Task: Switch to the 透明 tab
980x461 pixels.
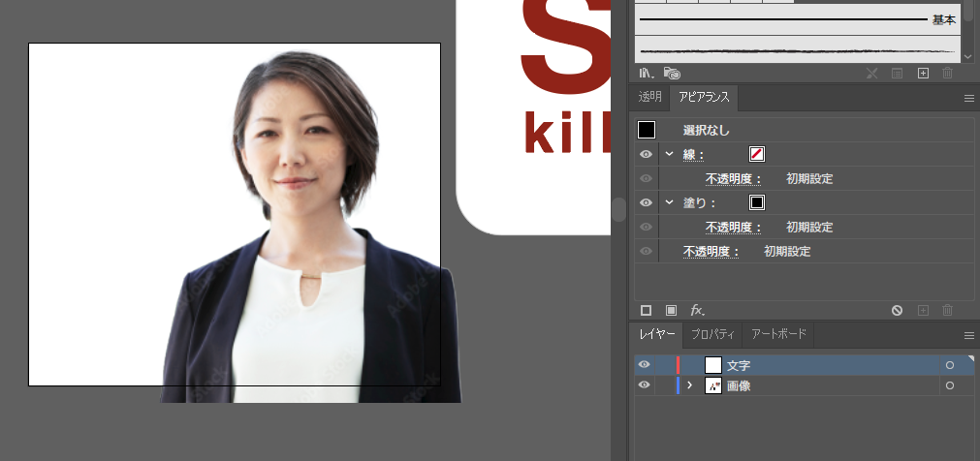Action: tap(649, 97)
